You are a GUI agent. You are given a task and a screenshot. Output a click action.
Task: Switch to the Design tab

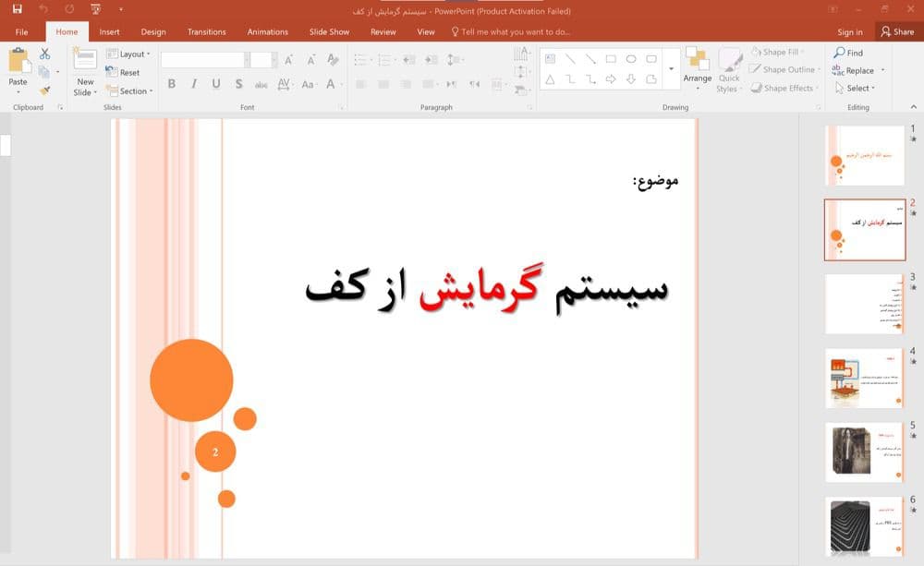[x=153, y=31]
